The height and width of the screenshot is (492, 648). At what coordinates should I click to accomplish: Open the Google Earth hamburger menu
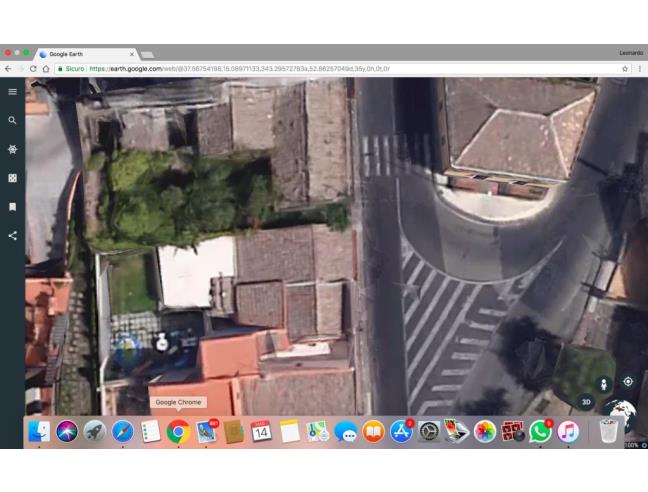(x=12, y=92)
